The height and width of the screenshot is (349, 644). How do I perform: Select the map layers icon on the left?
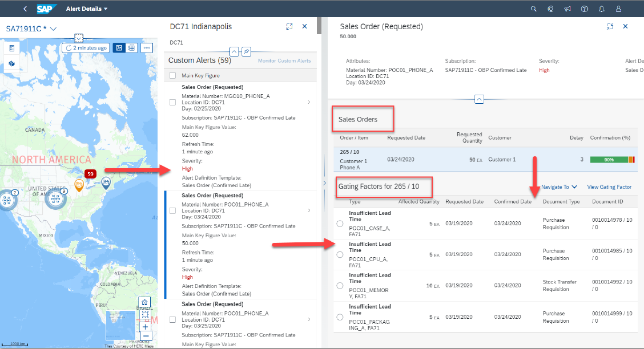pos(12,64)
